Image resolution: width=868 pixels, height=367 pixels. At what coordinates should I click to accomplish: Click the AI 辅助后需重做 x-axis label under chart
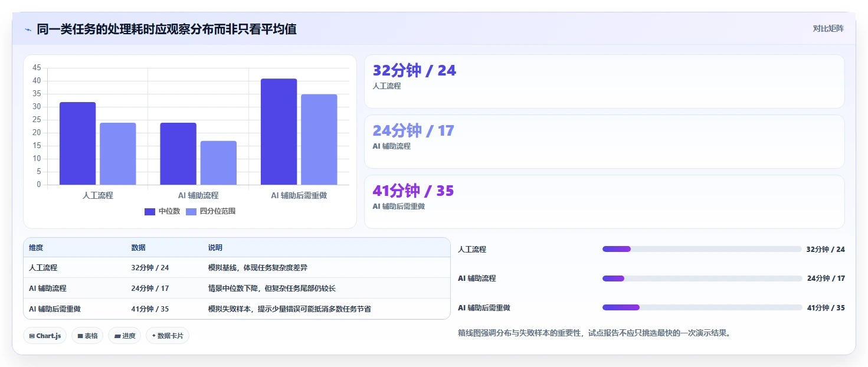(x=299, y=195)
